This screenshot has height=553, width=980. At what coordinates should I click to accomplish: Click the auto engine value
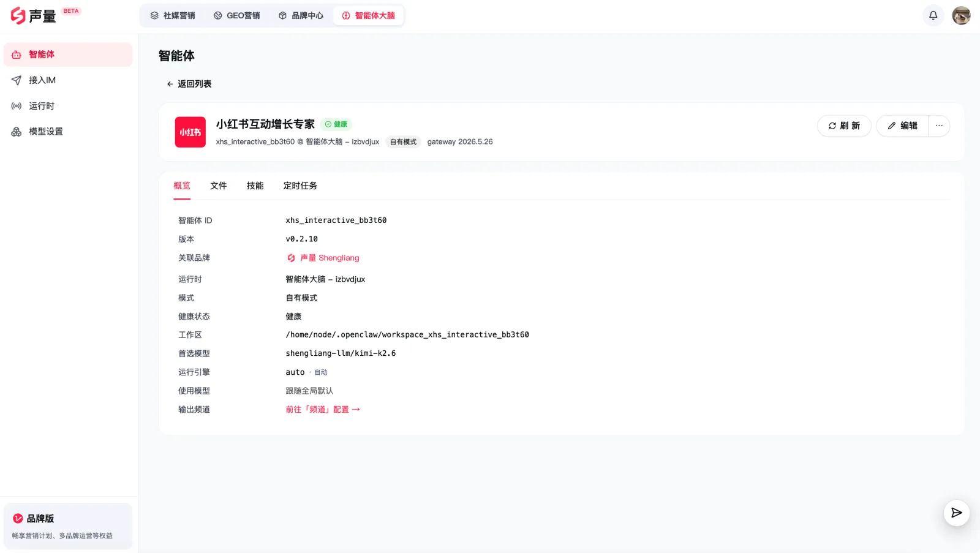click(295, 372)
